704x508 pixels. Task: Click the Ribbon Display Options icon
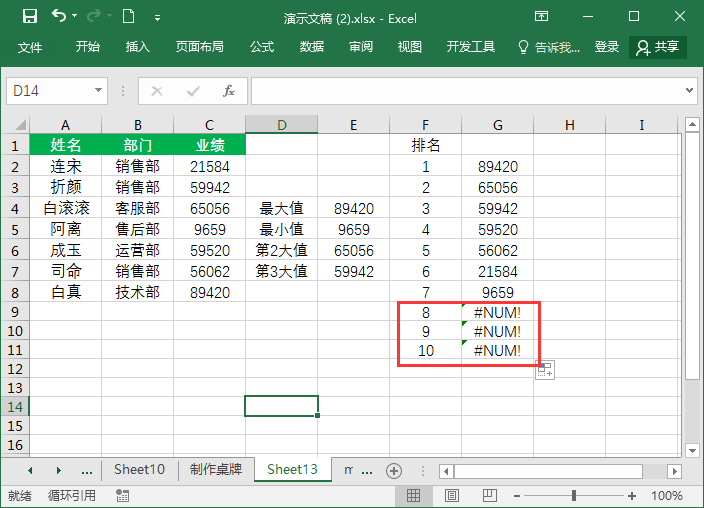(541, 17)
